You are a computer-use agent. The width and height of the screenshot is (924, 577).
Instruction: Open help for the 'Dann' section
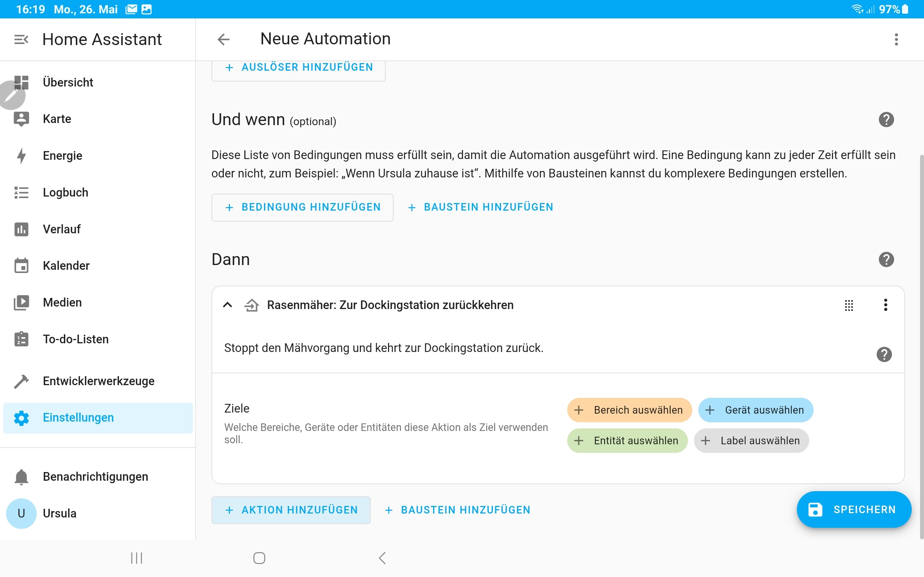pyautogui.click(x=886, y=260)
